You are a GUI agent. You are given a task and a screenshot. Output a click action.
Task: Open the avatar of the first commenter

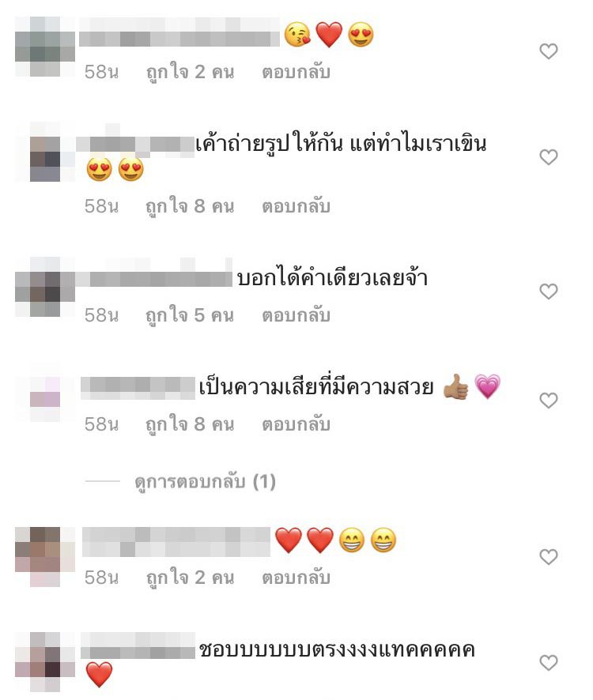(45, 47)
